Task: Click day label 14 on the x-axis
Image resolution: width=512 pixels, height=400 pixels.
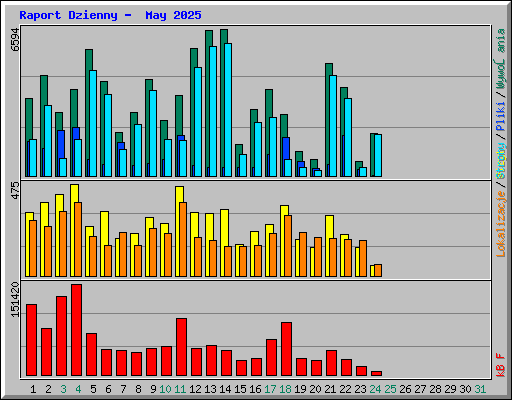Action: pyautogui.click(x=225, y=389)
